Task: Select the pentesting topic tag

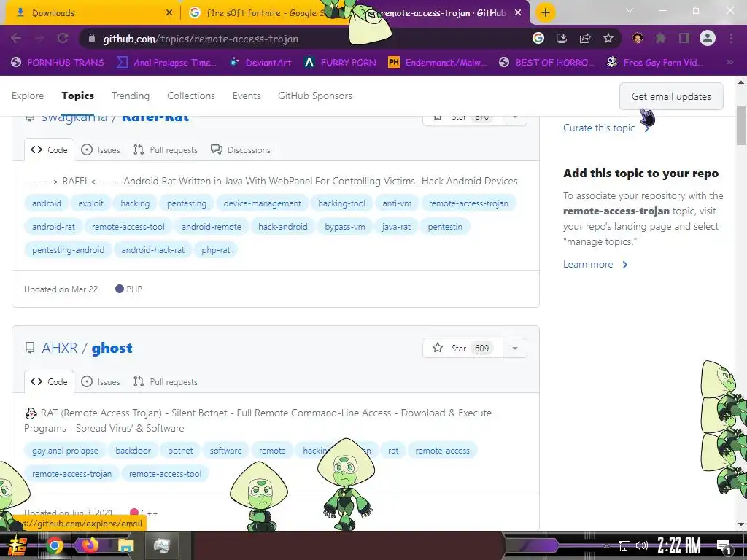Action: [187, 203]
